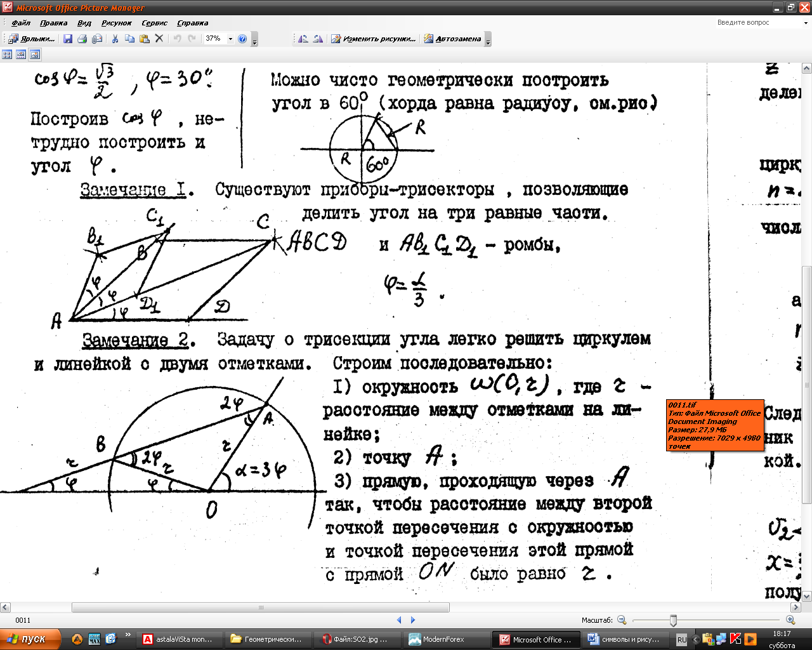
Task: Click the Print icon
Action: [82, 39]
